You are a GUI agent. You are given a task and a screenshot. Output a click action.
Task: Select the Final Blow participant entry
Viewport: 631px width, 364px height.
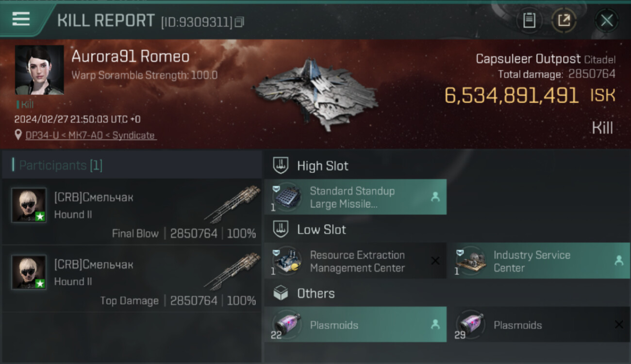[x=132, y=212]
